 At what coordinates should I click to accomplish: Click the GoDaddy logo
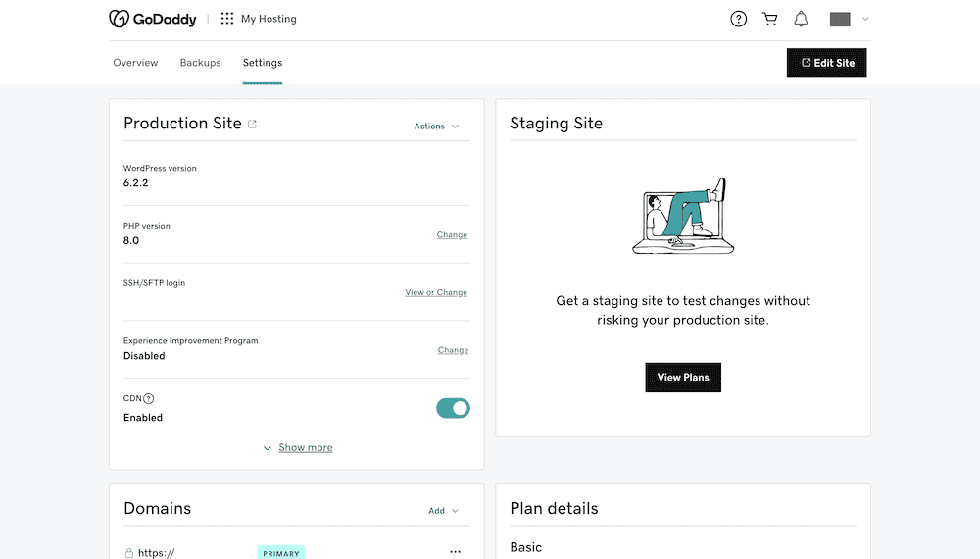click(x=153, y=19)
